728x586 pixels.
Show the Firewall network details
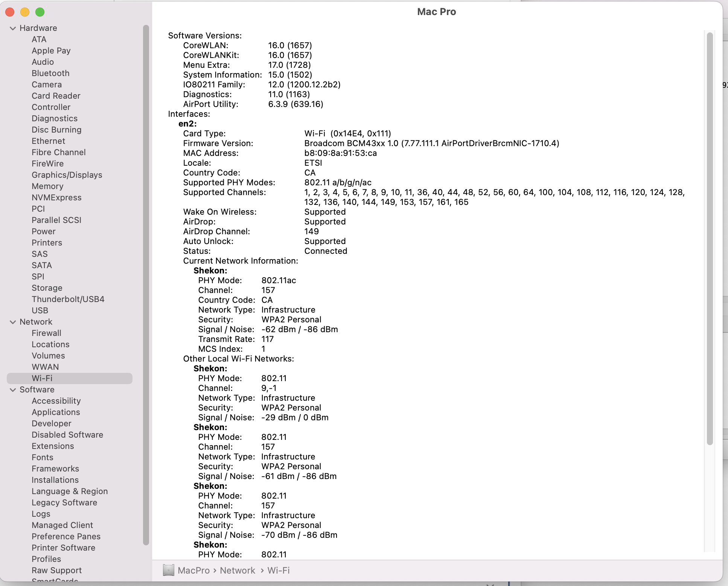click(x=46, y=333)
